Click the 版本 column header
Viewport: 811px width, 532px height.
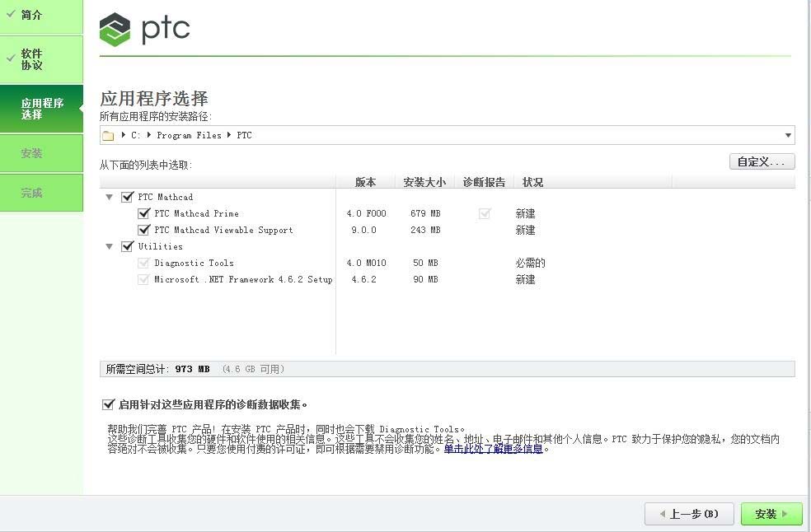(365, 182)
